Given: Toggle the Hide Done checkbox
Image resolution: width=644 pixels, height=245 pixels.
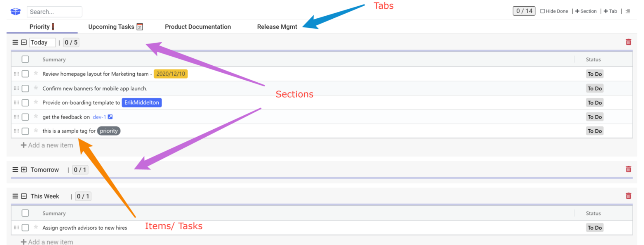Looking at the screenshot, I should (542, 11).
